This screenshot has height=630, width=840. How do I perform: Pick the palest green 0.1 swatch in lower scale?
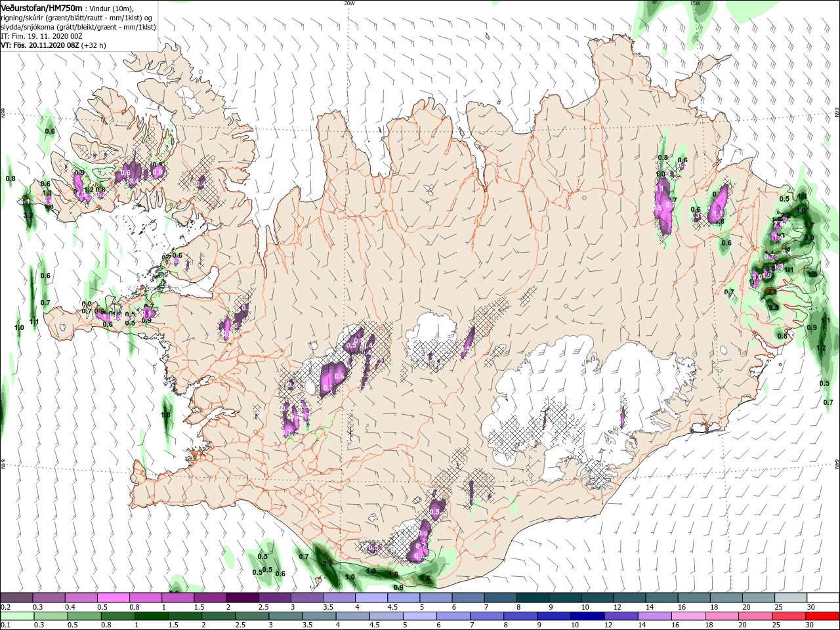[16, 617]
